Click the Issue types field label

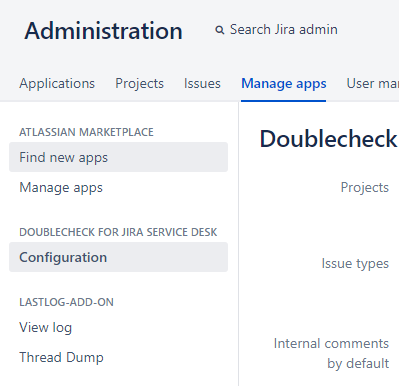[x=355, y=263]
